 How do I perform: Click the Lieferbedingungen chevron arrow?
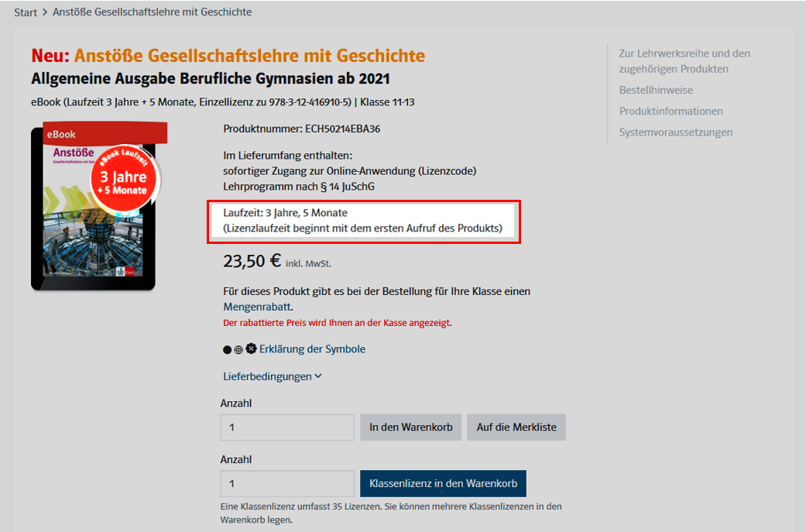[318, 376]
